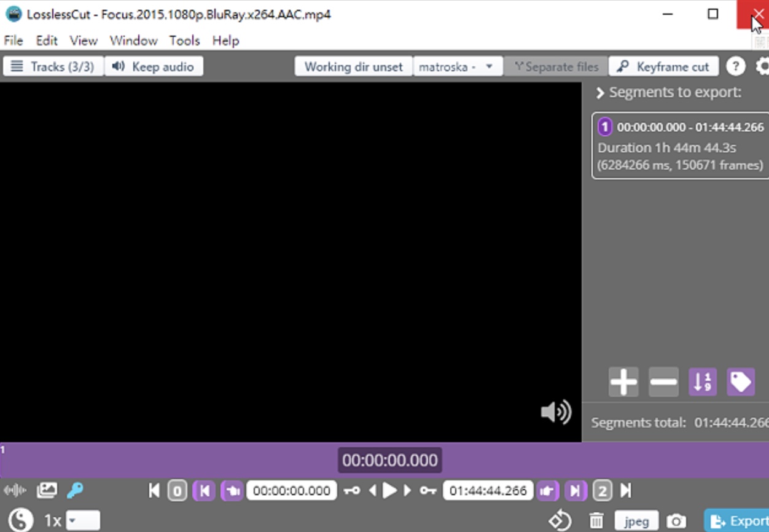Screen dimensions: 769x532
Task: Toggle Keyframe cut mode
Action: [x=663, y=66]
